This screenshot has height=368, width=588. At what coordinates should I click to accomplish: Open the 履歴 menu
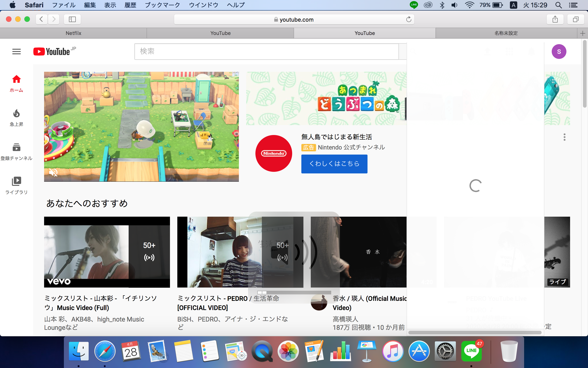pos(130,5)
